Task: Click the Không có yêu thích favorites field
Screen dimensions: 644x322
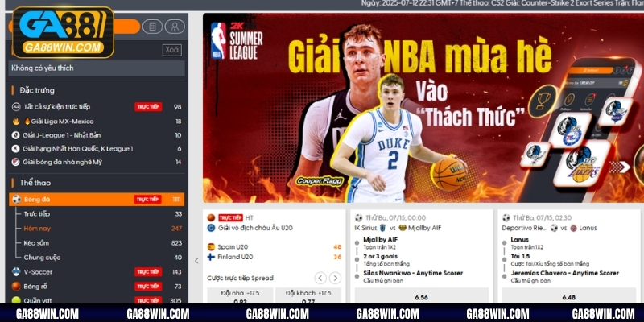Action: 97,68
